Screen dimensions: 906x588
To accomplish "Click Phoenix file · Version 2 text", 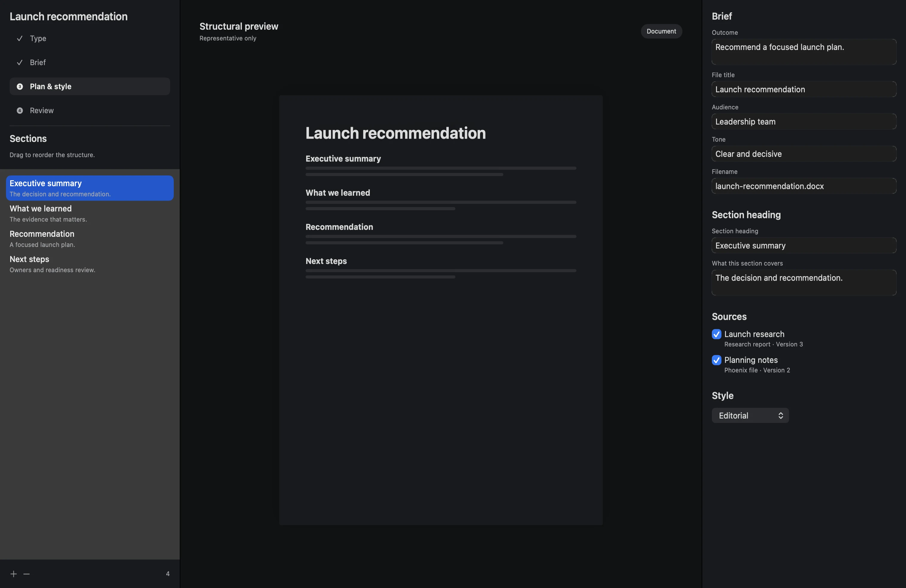I will (757, 370).
